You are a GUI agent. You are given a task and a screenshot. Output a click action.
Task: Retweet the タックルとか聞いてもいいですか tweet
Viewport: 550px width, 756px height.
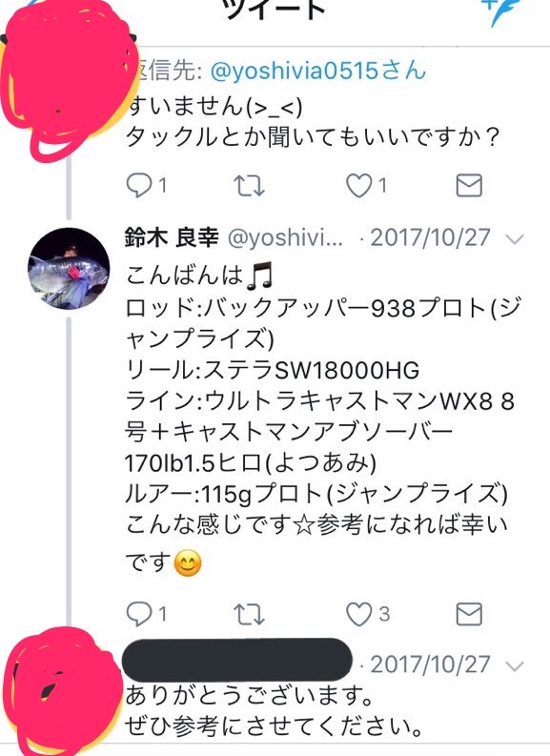click(249, 186)
